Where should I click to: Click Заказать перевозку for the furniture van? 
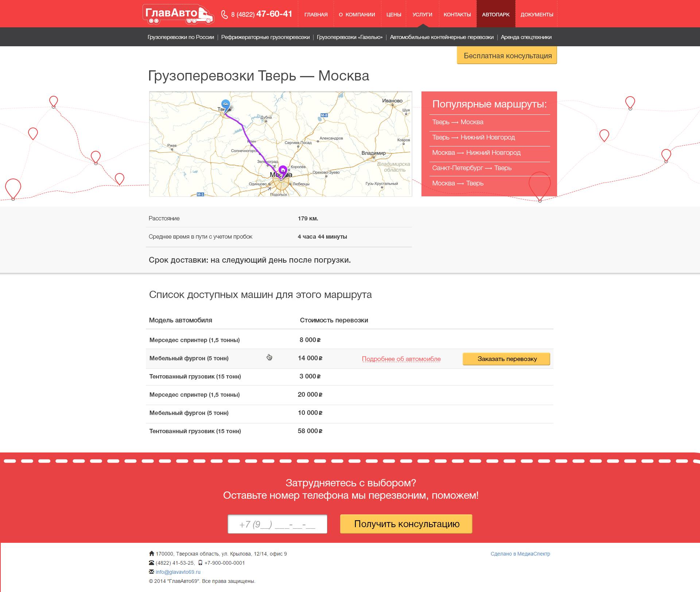coord(506,359)
